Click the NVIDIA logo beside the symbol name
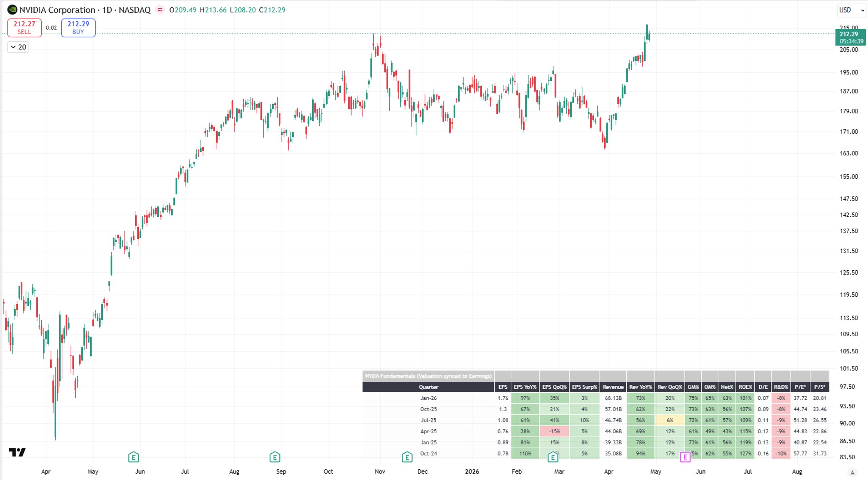 pos(12,10)
